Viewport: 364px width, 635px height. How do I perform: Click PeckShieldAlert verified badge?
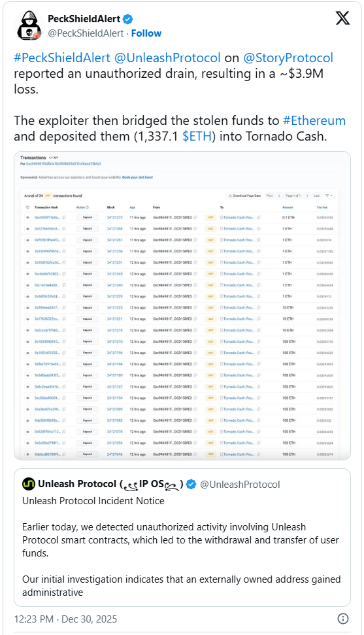coord(128,19)
